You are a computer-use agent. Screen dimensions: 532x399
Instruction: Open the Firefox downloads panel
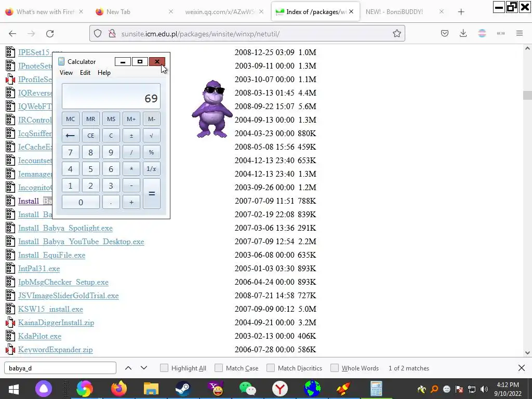(x=463, y=33)
